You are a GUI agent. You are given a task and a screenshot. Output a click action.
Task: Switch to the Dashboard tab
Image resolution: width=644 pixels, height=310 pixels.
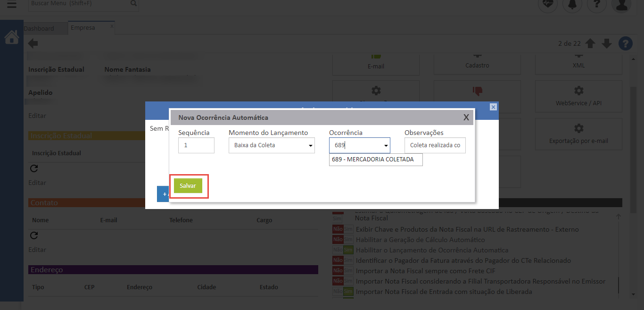39,28
